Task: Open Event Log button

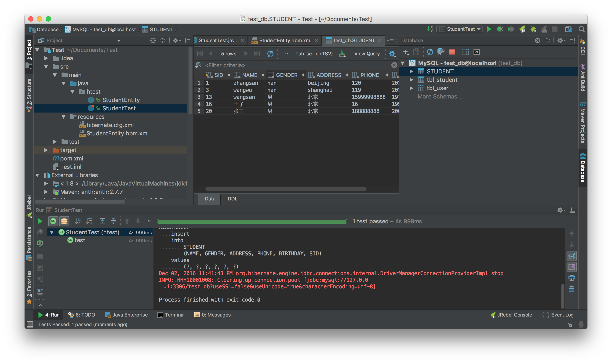Action: (x=558, y=315)
